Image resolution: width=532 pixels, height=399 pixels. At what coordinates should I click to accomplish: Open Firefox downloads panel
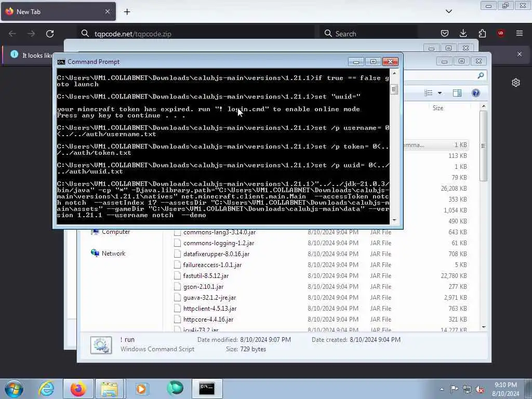coord(463,33)
